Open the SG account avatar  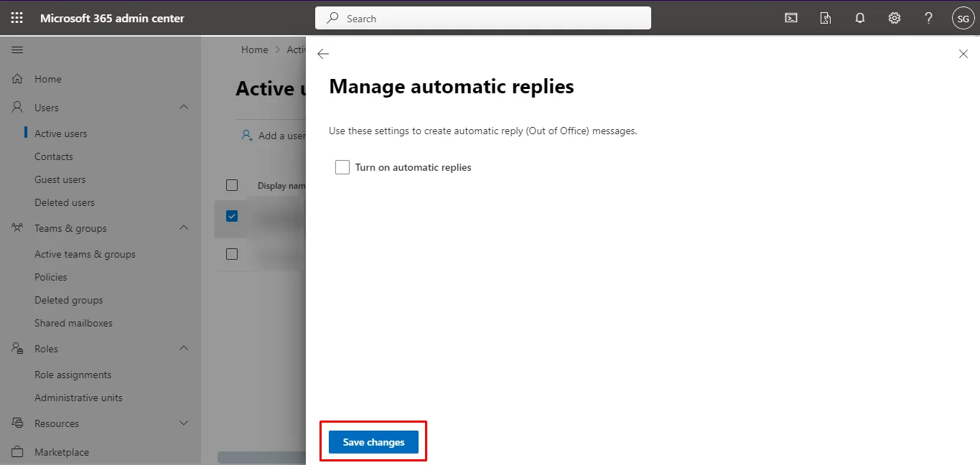[x=963, y=18]
